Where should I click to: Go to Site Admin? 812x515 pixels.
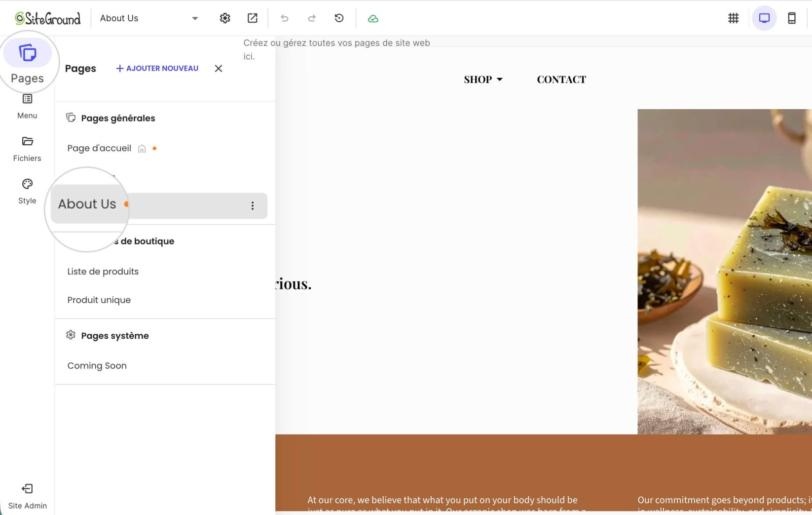pos(27,496)
